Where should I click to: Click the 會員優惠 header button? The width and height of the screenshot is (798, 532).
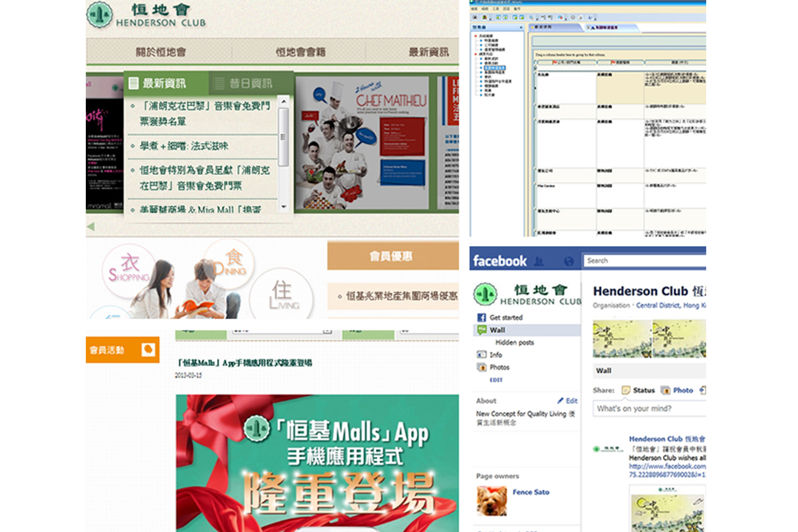(393, 255)
